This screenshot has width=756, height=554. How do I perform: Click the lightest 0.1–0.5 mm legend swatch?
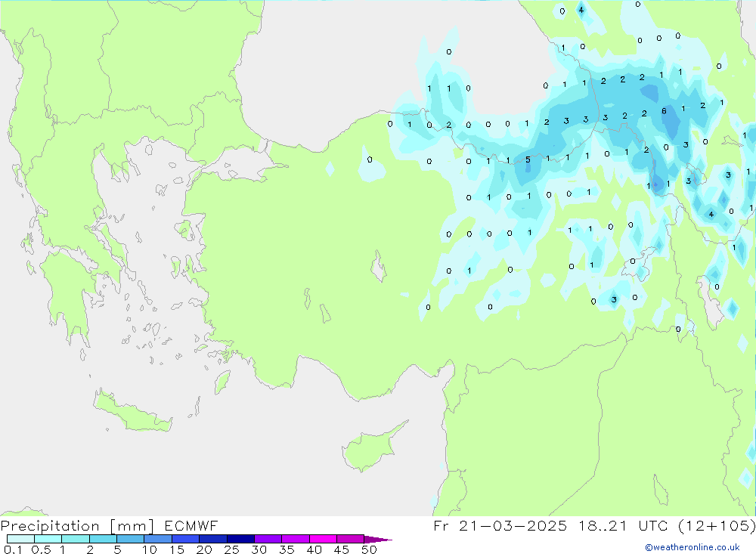20,539
